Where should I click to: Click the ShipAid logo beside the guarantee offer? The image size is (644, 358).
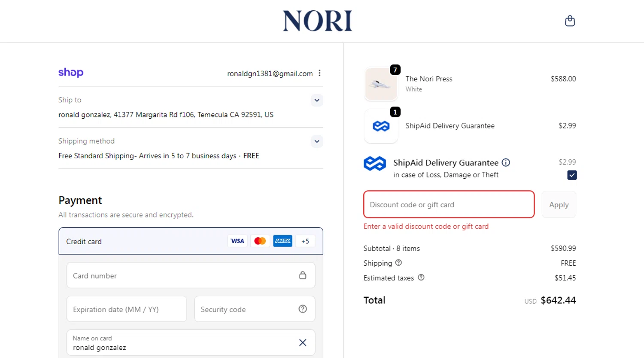coord(375,164)
